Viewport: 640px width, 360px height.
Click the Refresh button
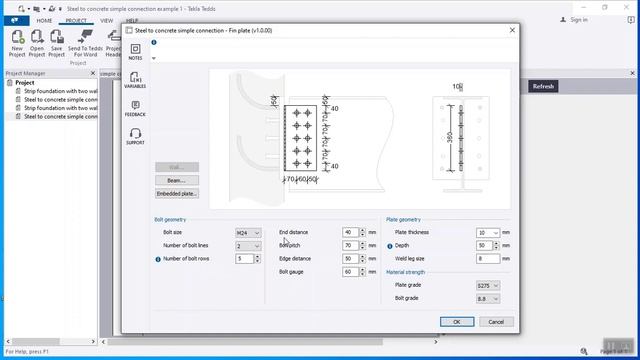click(x=543, y=86)
